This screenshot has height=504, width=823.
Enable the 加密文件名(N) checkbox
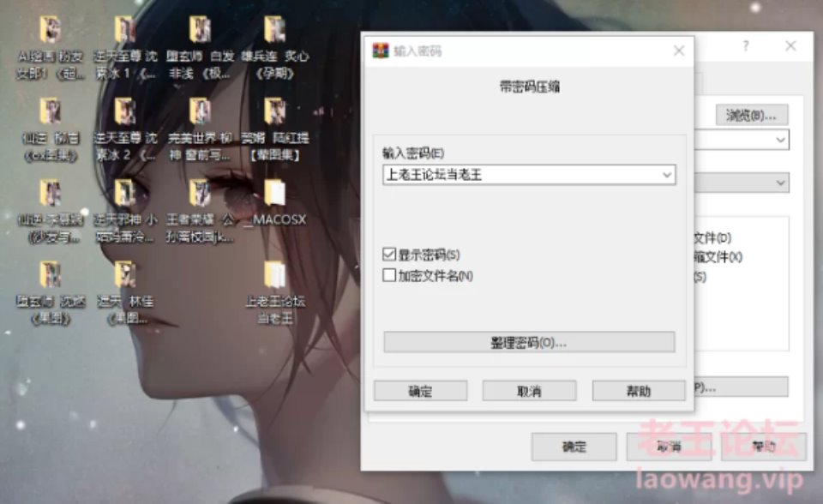click(389, 275)
